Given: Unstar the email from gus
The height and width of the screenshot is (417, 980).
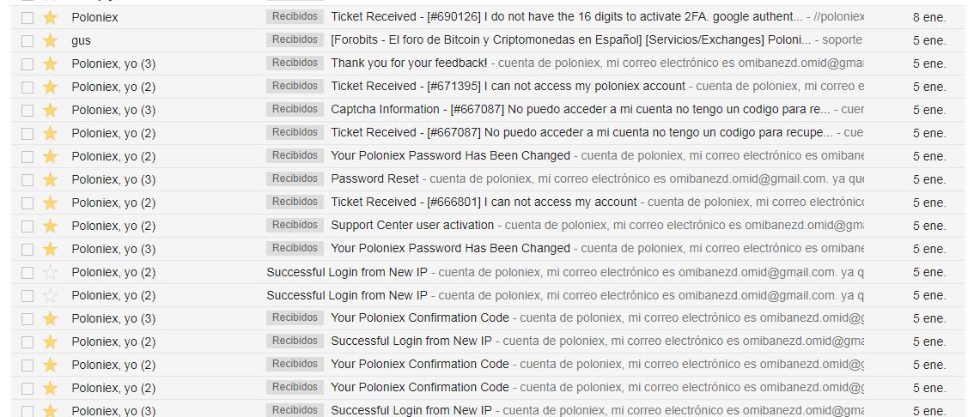Looking at the screenshot, I should tap(50, 40).
